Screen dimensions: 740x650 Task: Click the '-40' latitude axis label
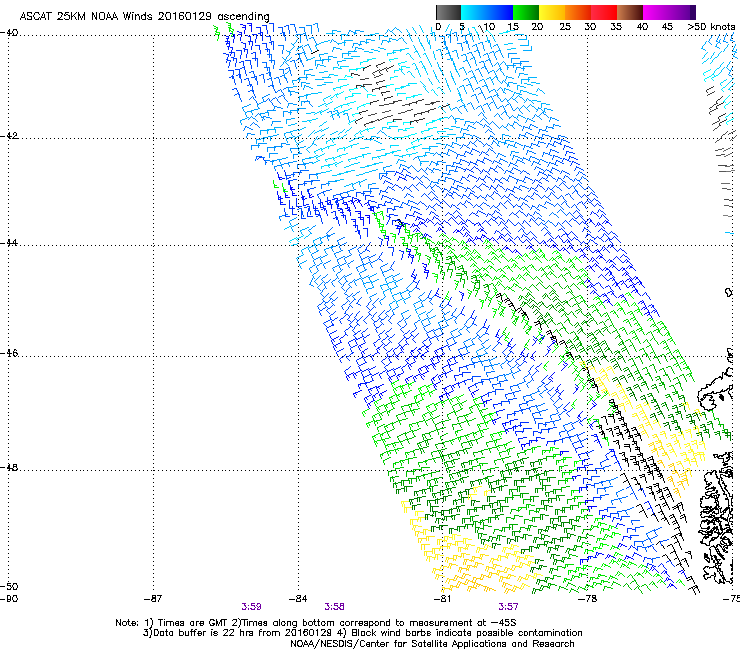tap(9, 33)
